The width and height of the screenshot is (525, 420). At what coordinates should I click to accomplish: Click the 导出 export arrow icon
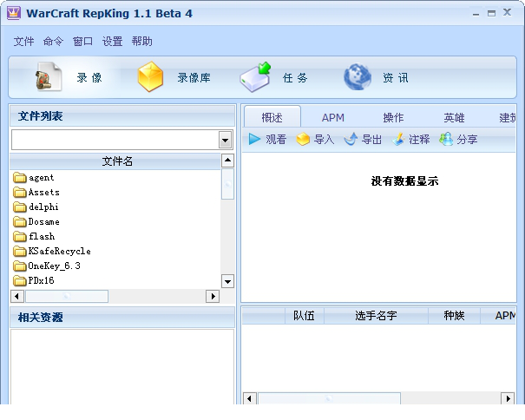coord(351,139)
